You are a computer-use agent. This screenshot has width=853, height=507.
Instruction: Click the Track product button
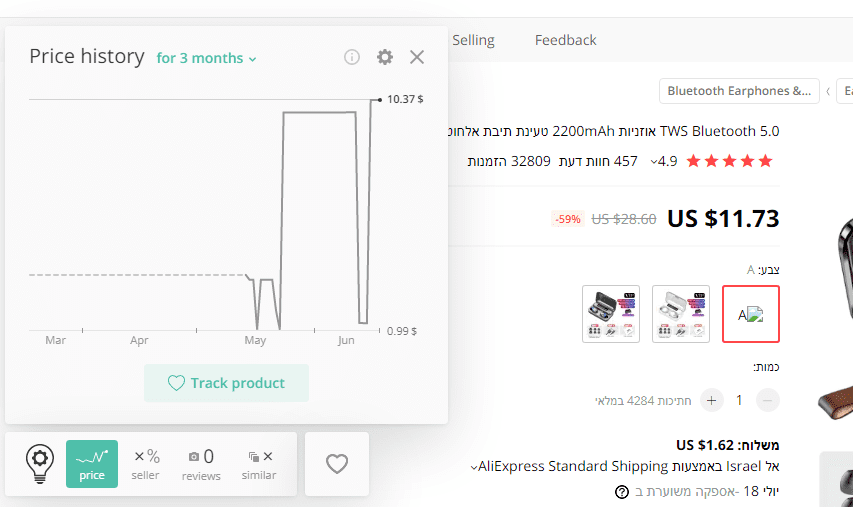coord(226,383)
